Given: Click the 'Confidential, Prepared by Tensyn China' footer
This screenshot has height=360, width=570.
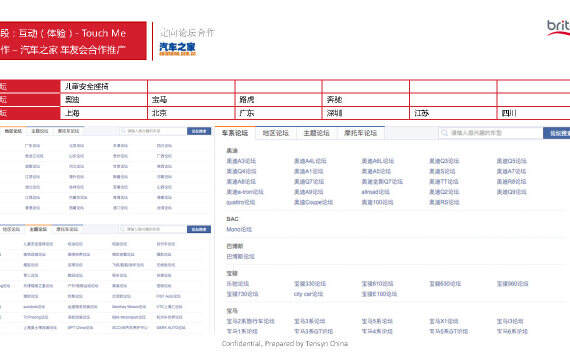Looking at the screenshot, I should coord(285,344).
